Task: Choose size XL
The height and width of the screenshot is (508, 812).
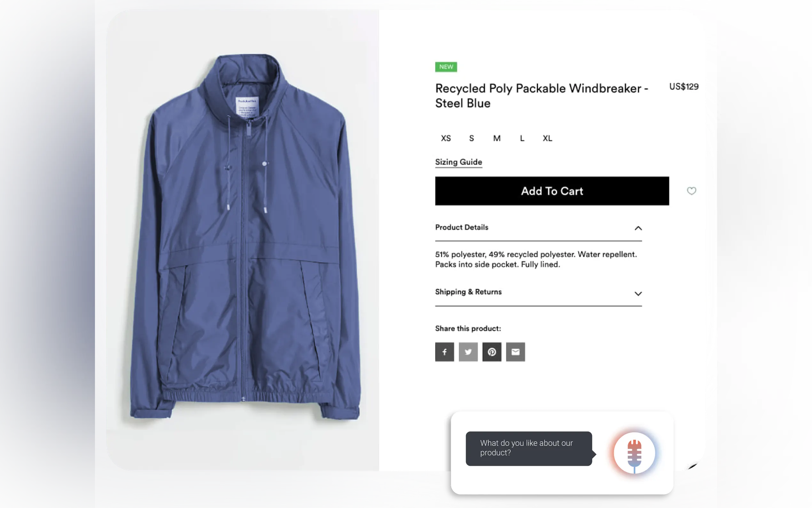Action: tap(548, 138)
